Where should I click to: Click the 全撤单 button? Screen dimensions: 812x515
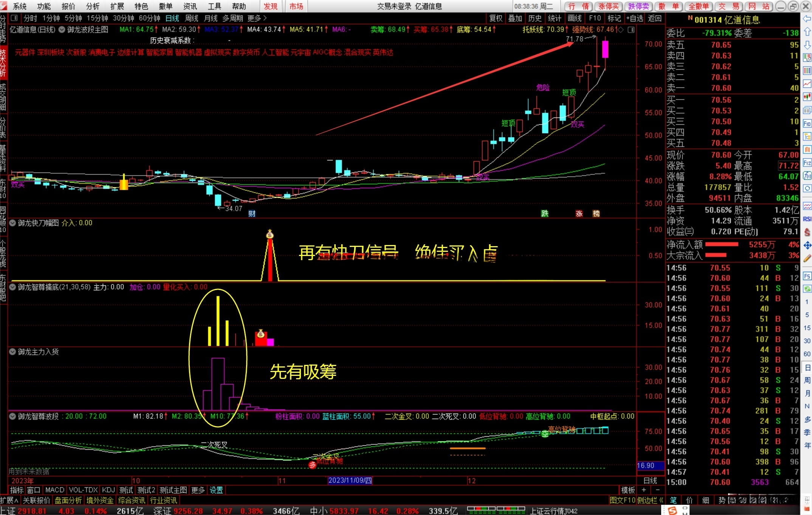click(698, 6)
